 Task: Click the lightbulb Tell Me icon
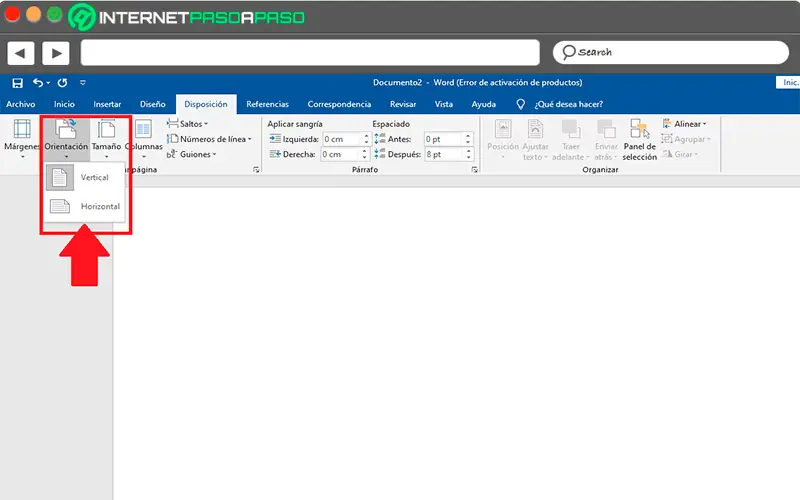(520, 104)
